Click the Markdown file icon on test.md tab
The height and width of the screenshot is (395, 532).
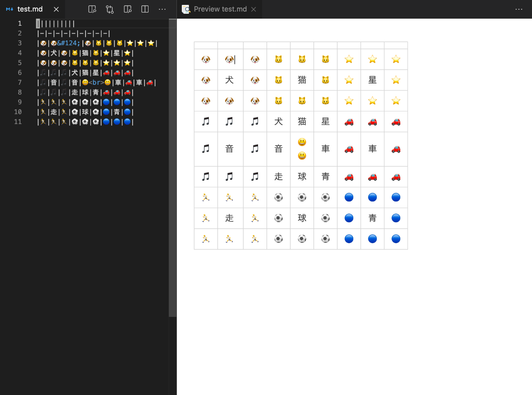pyautogui.click(x=9, y=9)
